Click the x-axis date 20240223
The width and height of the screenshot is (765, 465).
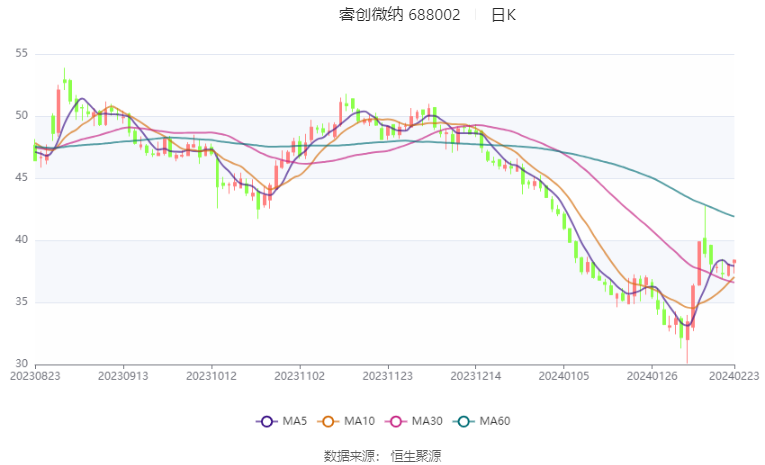[734, 376]
